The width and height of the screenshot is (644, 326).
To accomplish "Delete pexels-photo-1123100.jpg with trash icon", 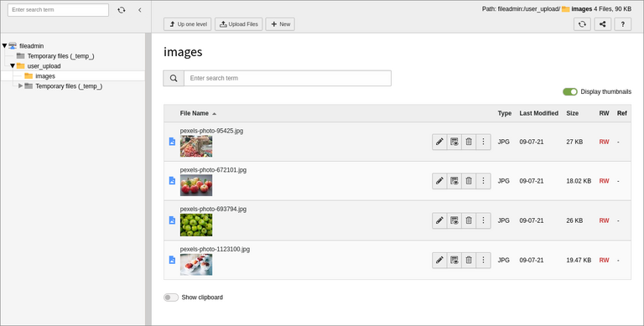I will (469, 260).
